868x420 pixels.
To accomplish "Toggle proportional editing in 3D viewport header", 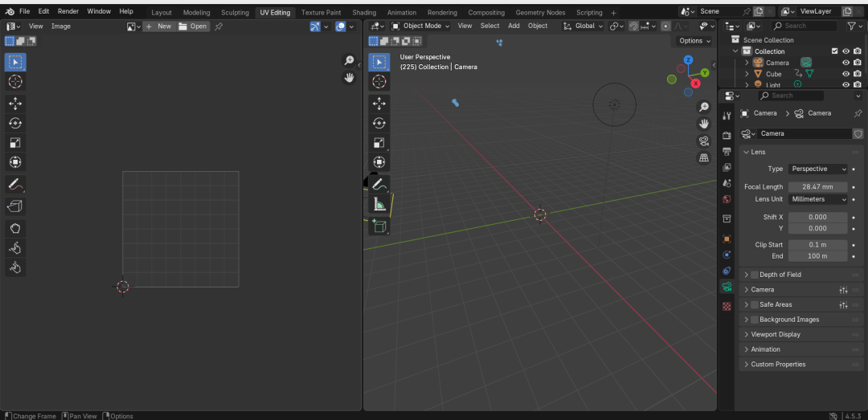I will coord(665,26).
